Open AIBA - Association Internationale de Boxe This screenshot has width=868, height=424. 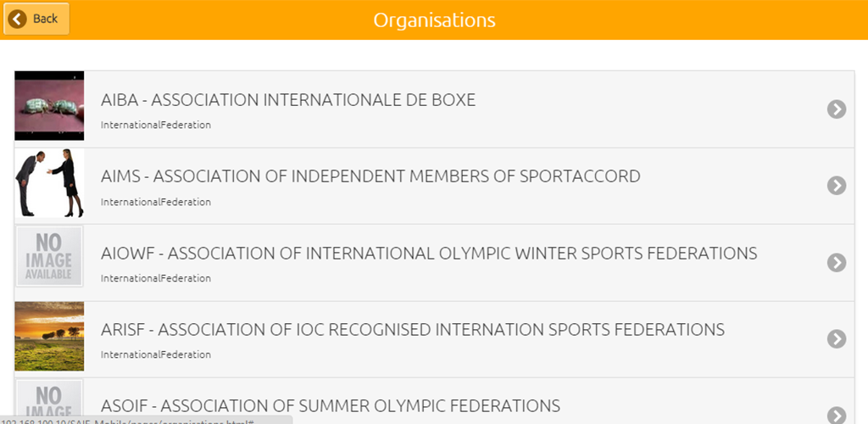(x=288, y=100)
